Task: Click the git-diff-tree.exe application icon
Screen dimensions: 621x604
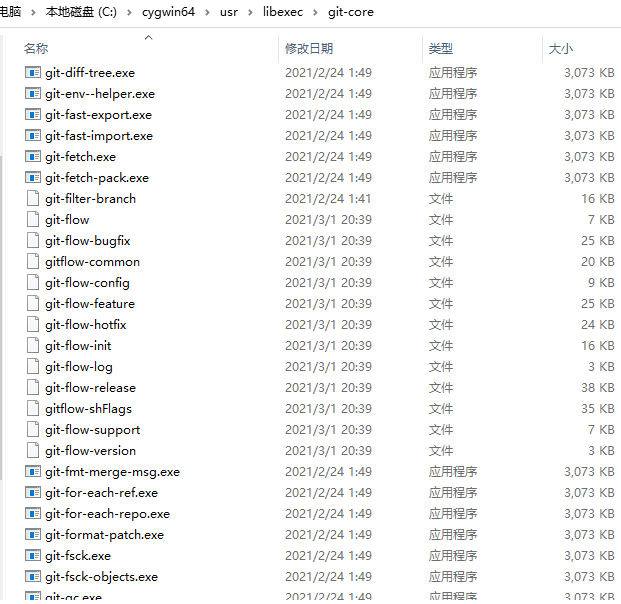Action: (32, 73)
